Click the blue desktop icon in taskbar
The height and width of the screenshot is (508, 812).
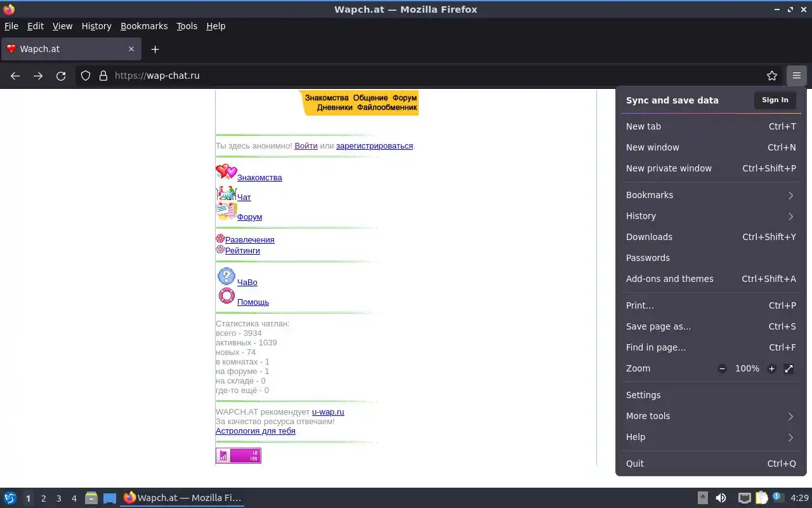(110, 498)
